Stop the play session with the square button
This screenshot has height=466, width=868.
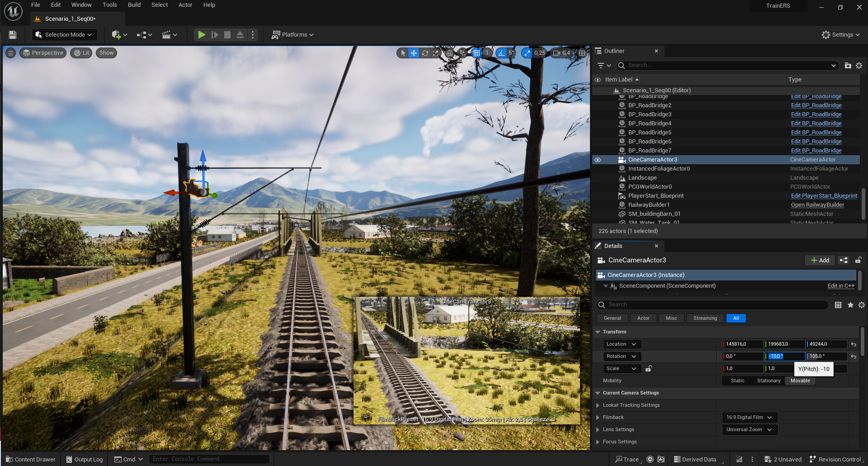coord(227,35)
